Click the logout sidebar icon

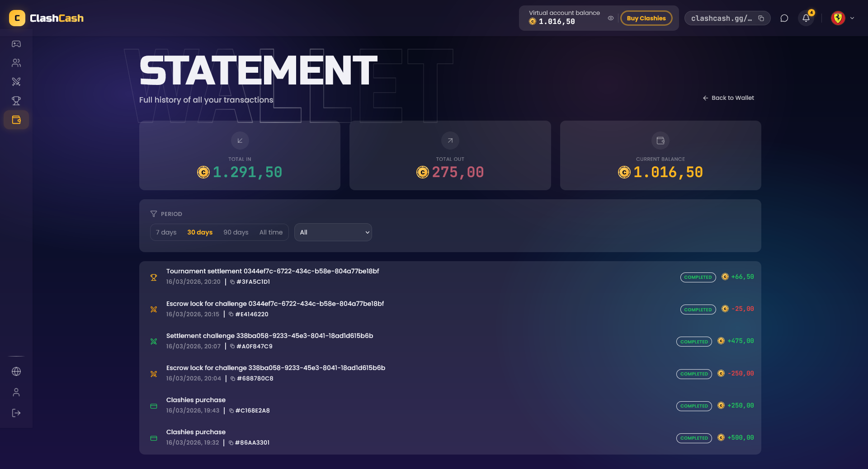[x=16, y=413]
